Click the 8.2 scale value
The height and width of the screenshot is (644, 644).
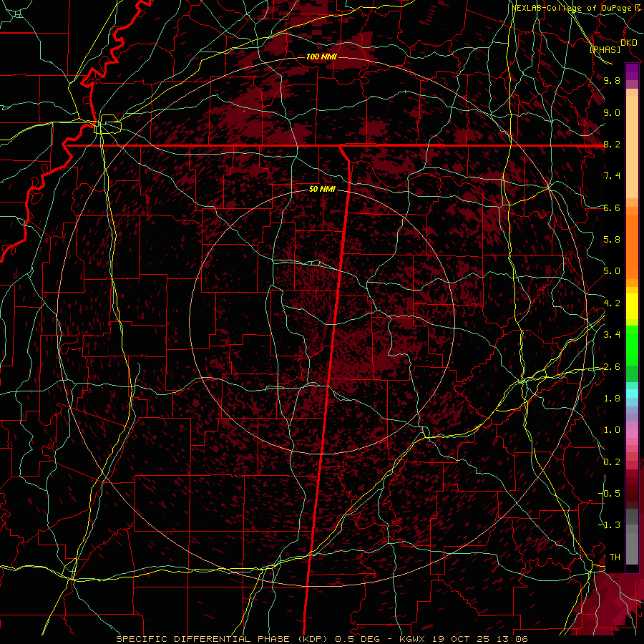click(612, 144)
